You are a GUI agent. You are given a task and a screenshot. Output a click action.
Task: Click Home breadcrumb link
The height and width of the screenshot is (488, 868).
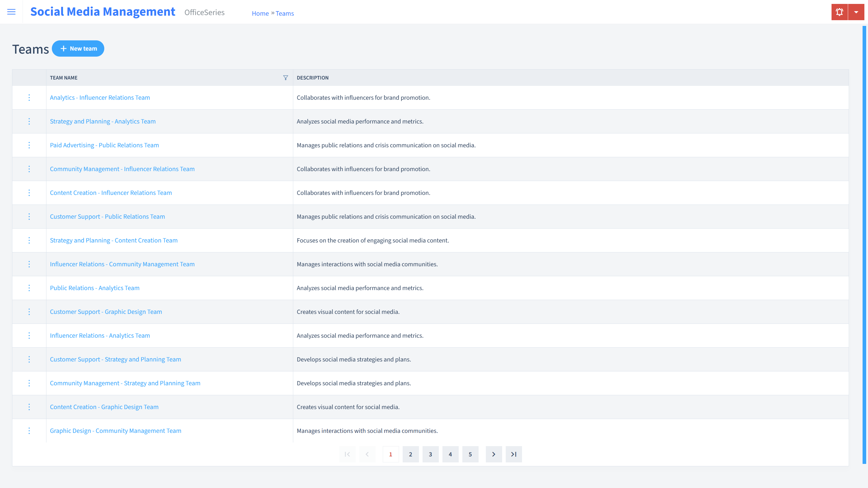coord(260,14)
